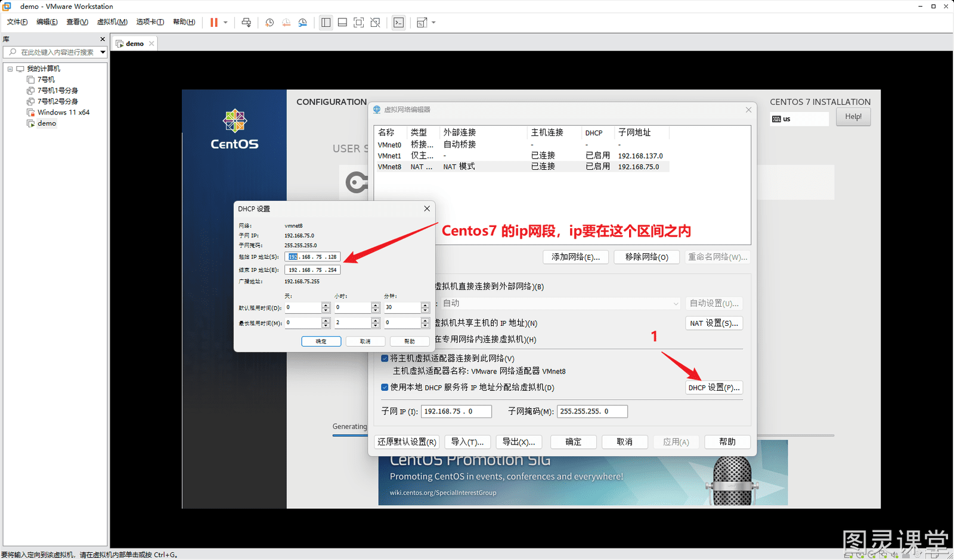The image size is (954, 560).
Task: Open the library search dropdown arrow
Action: point(103,52)
